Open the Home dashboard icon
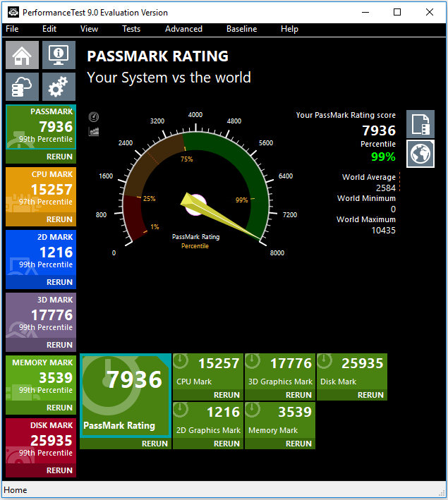Viewport: 448px width, 500px height. [22, 55]
